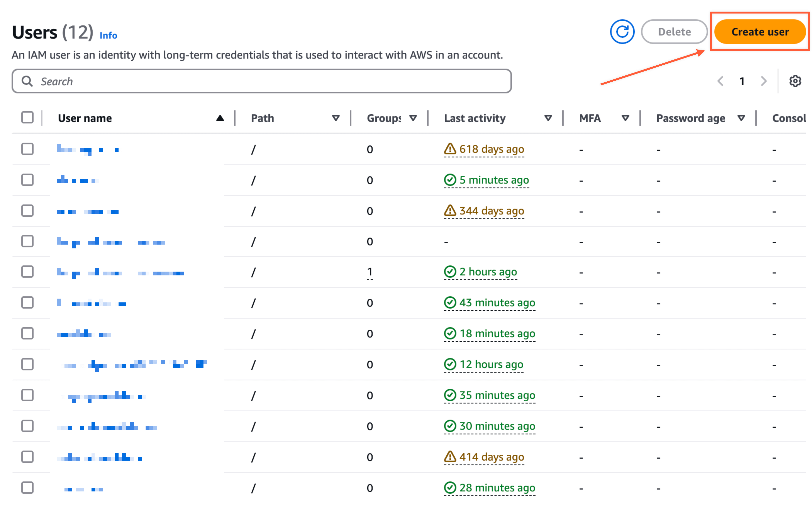Click the search magnifier icon

click(27, 81)
